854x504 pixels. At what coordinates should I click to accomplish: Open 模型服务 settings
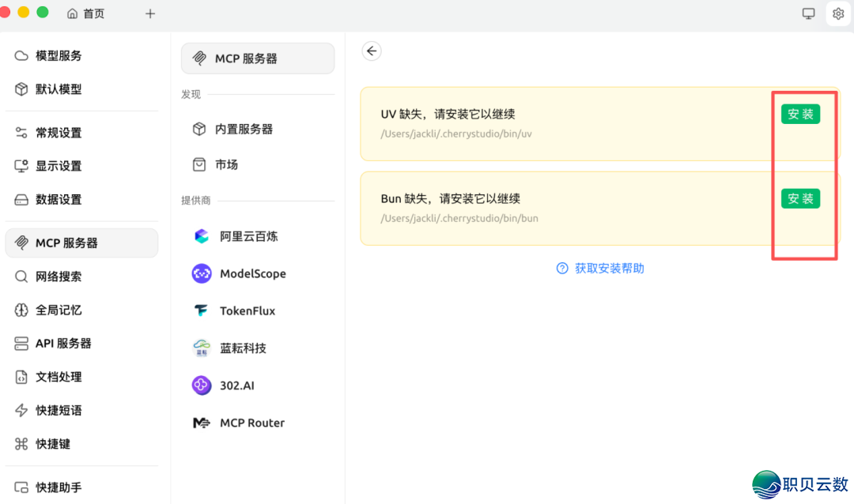(58, 56)
